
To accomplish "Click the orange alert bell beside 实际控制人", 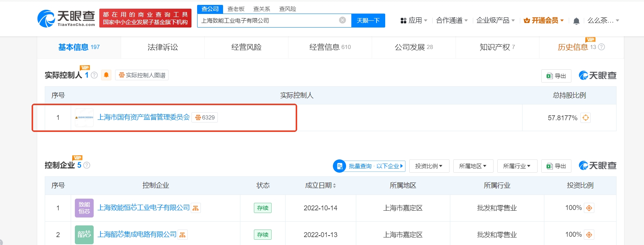I will pos(106,75).
